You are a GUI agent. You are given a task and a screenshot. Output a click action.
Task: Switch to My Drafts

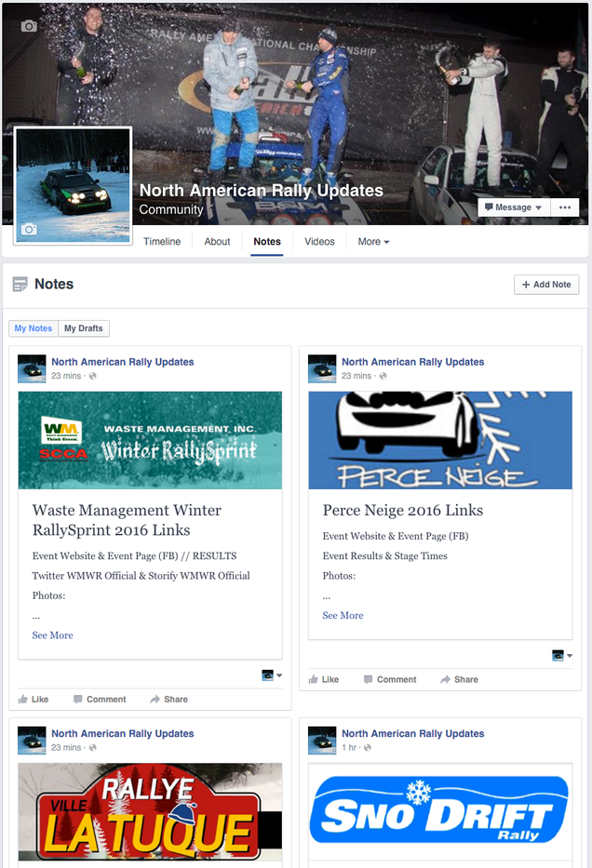[84, 328]
